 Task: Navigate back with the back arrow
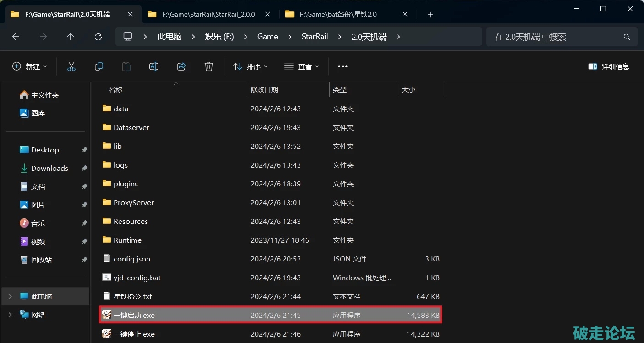pos(16,37)
